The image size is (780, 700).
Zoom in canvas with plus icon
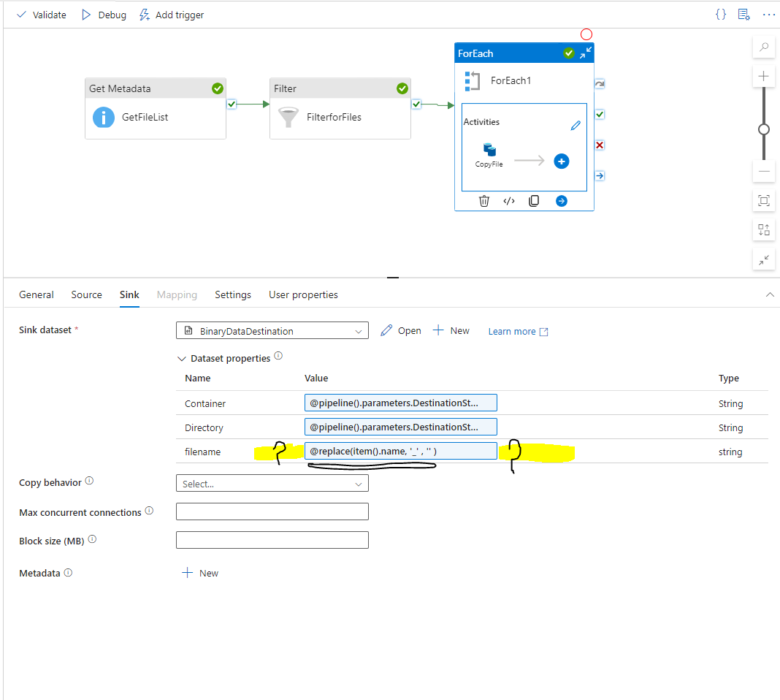coord(764,76)
